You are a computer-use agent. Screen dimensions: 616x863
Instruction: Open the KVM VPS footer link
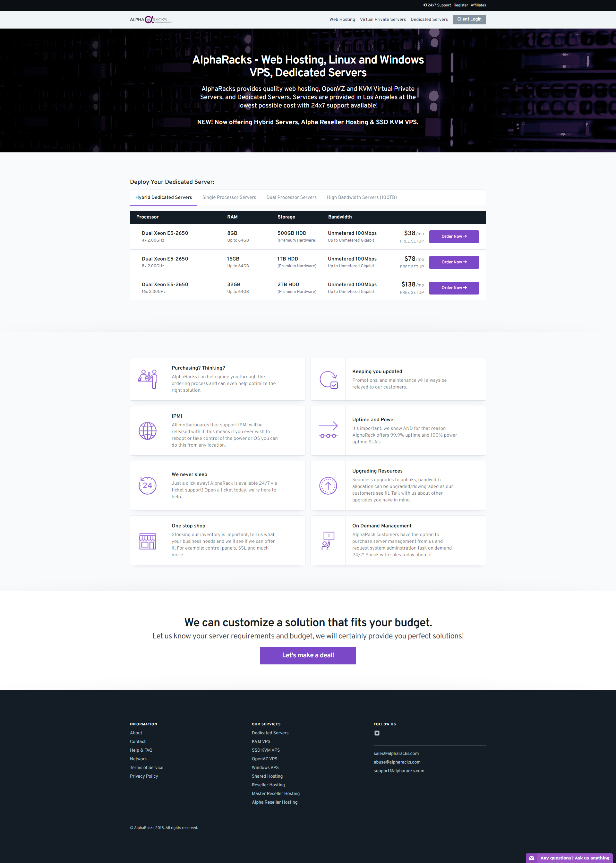[x=261, y=742]
